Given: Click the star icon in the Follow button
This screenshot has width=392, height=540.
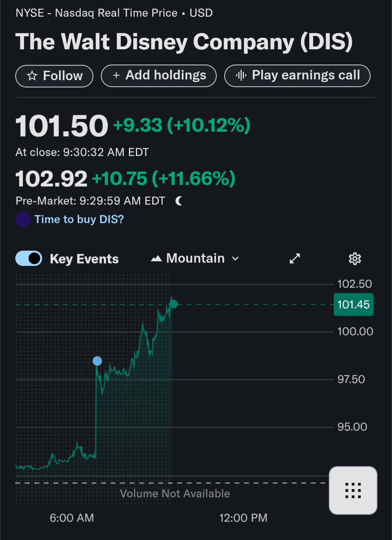Looking at the screenshot, I should point(32,76).
